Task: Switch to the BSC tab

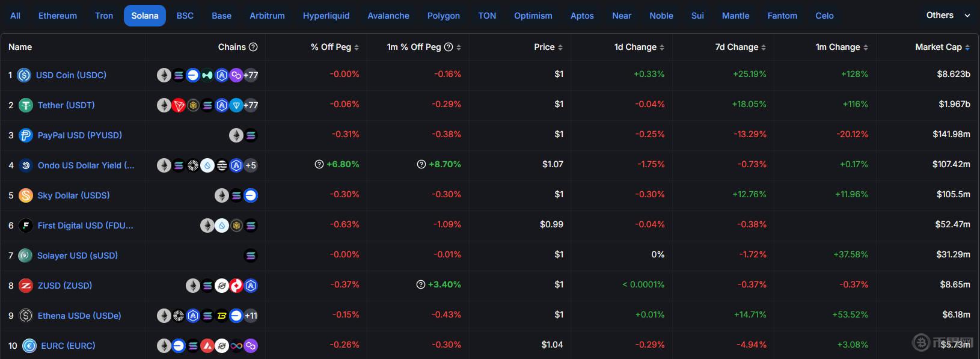Action: 185,16
